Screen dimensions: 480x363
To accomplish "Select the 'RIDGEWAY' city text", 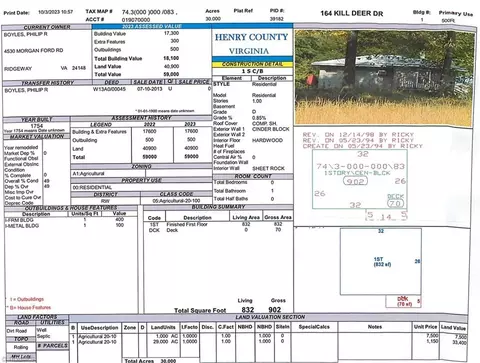I will click(18, 69).
